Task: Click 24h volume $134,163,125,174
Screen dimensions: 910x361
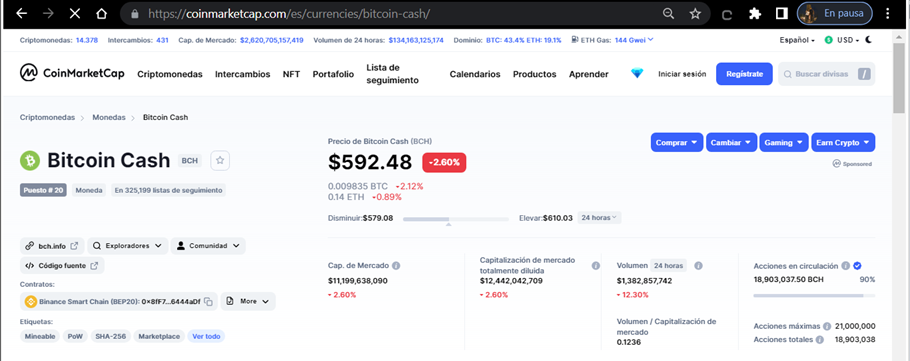Action: [x=416, y=40]
